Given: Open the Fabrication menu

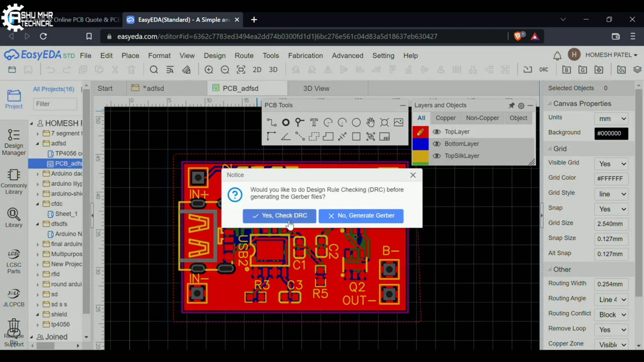Looking at the screenshot, I should pos(305,56).
